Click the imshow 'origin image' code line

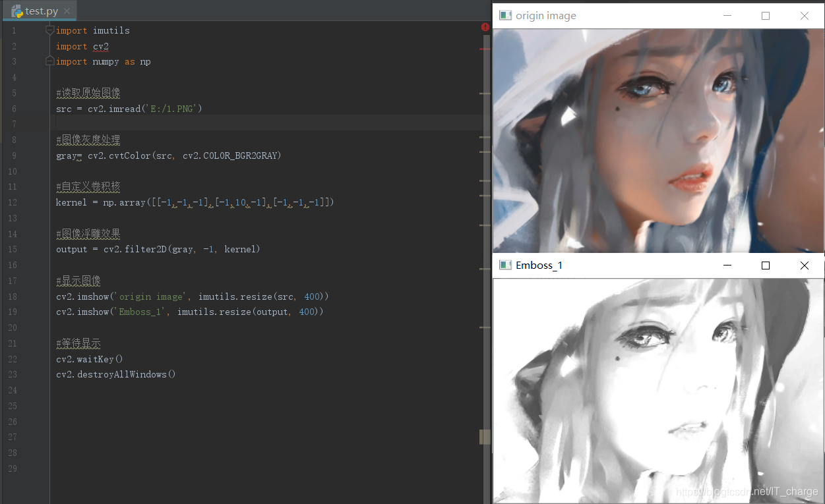coord(193,296)
